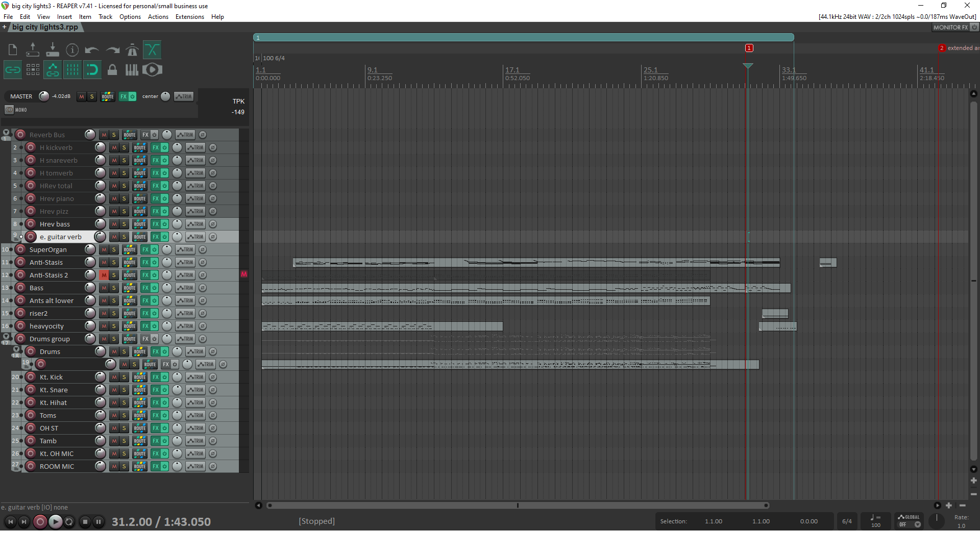The width and height of the screenshot is (980, 556).
Task: Unmute the Anti-Stasis 2 track
Action: point(104,275)
